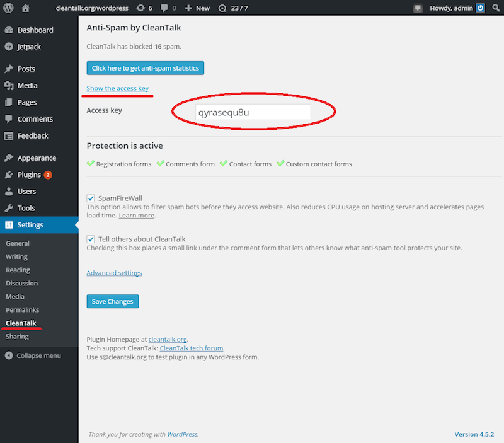Click the Tools wrench icon
504x443 pixels.
tap(9, 208)
